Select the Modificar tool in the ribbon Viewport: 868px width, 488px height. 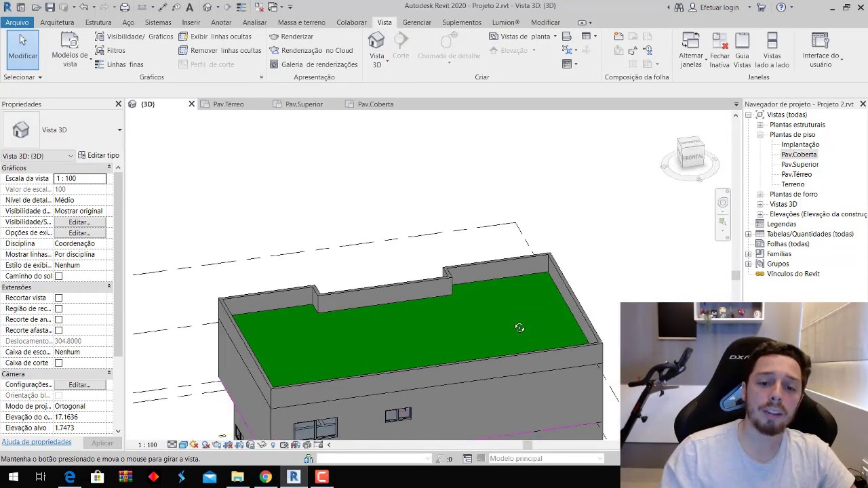(x=22, y=49)
